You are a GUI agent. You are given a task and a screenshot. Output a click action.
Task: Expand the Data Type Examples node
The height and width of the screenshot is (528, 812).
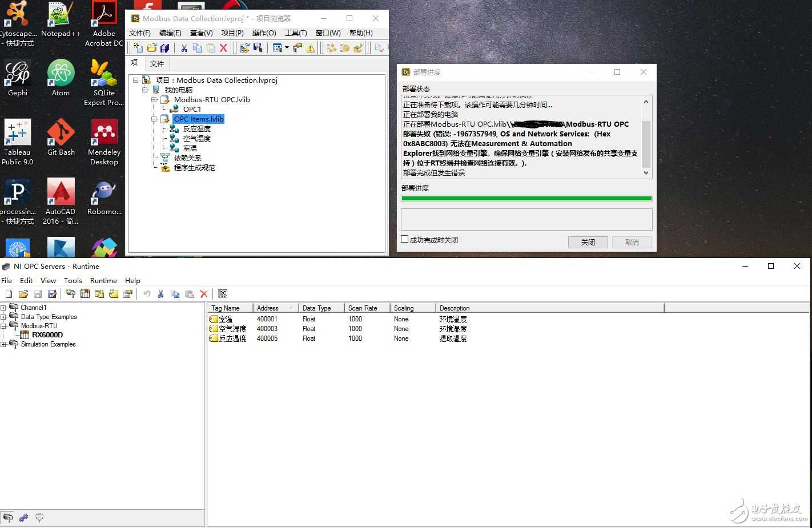[3, 317]
